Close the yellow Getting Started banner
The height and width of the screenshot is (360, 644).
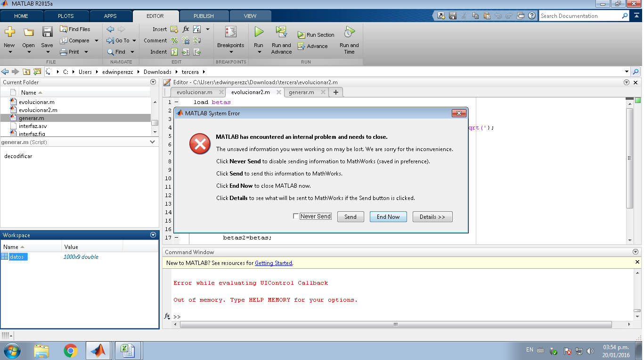point(637,262)
